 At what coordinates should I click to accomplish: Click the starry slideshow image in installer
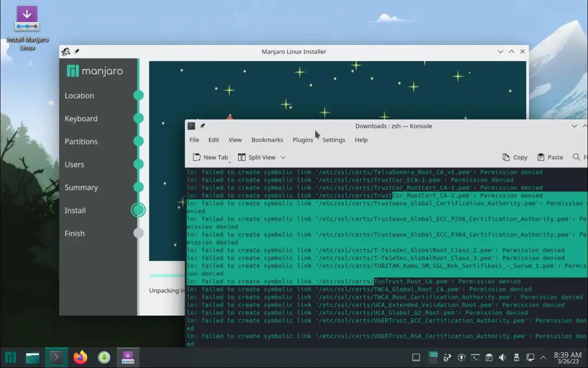[338, 90]
